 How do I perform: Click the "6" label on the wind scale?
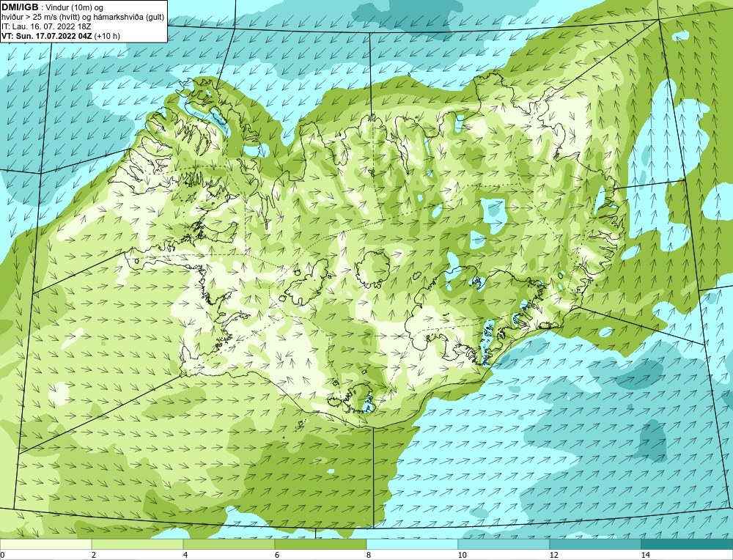pyautogui.click(x=277, y=555)
